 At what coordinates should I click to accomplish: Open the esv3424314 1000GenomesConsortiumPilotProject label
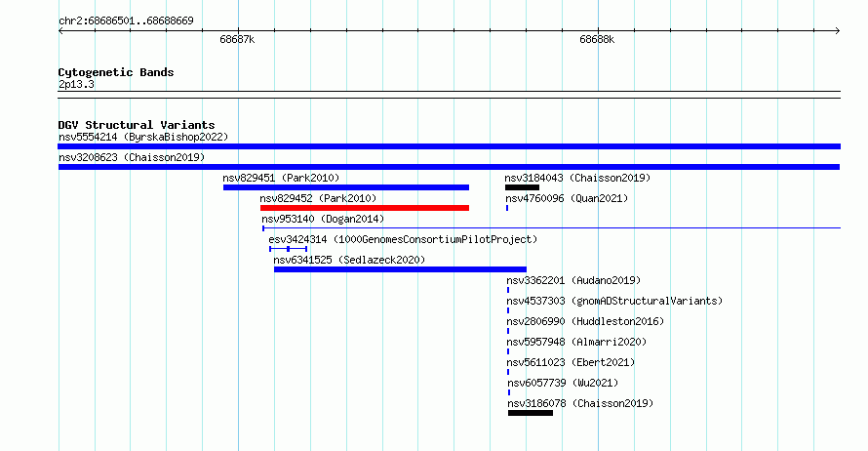point(403,239)
